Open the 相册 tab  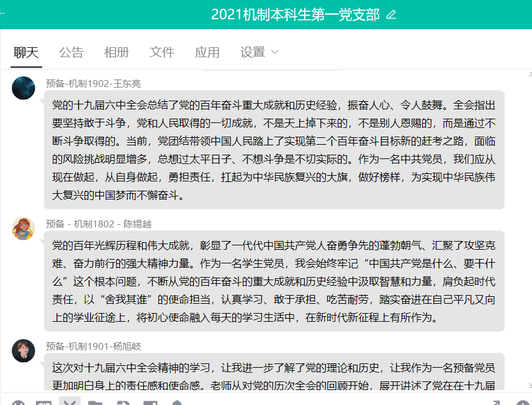coord(117,53)
